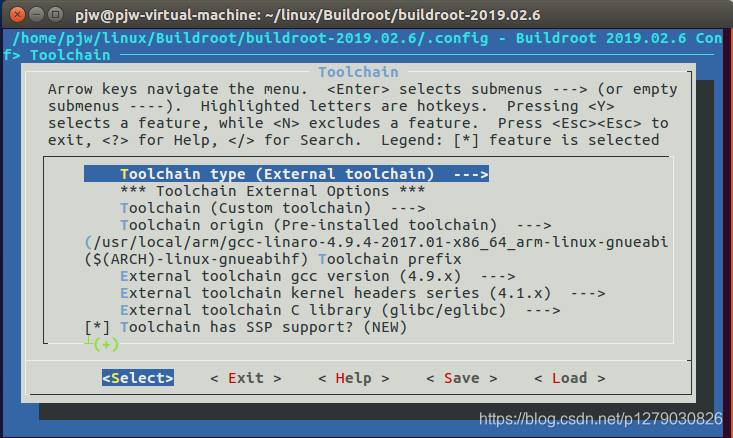
Task: Click the < Load > button
Action: click(570, 378)
